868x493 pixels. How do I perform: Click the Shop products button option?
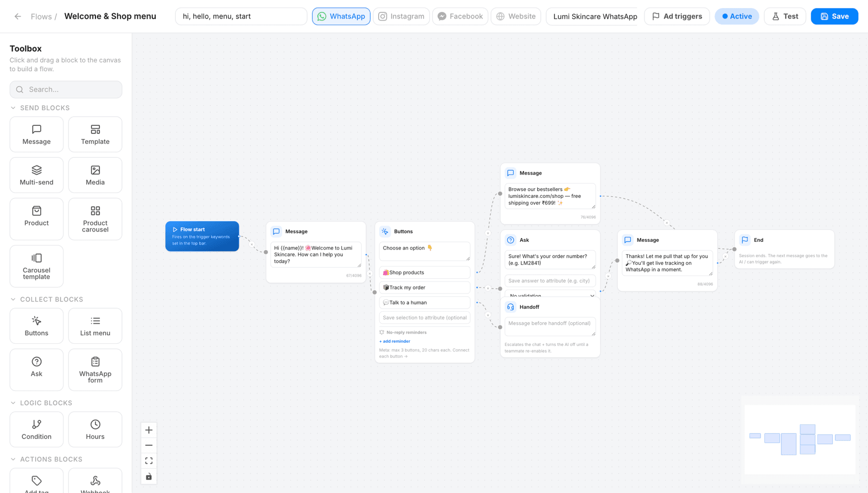[x=425, y=273]
